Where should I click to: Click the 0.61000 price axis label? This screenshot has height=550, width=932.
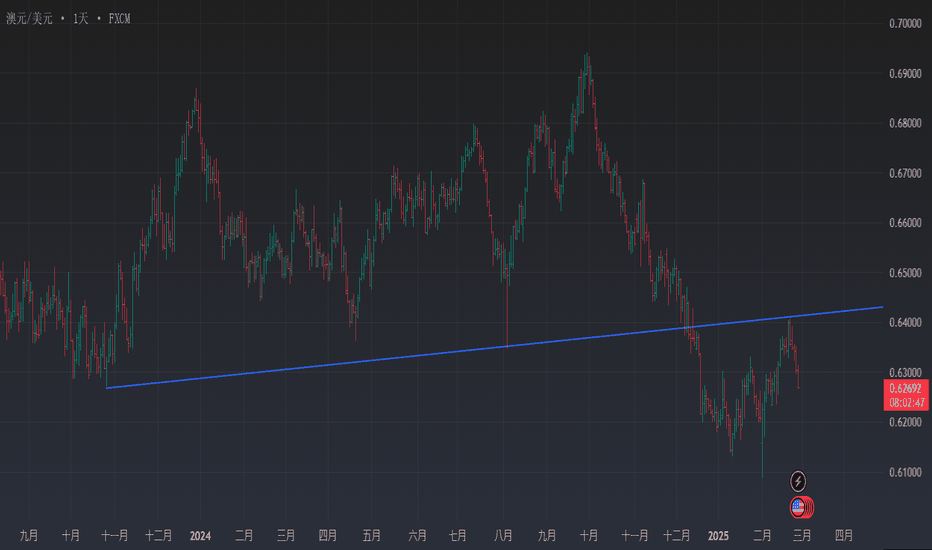(906, 472)
